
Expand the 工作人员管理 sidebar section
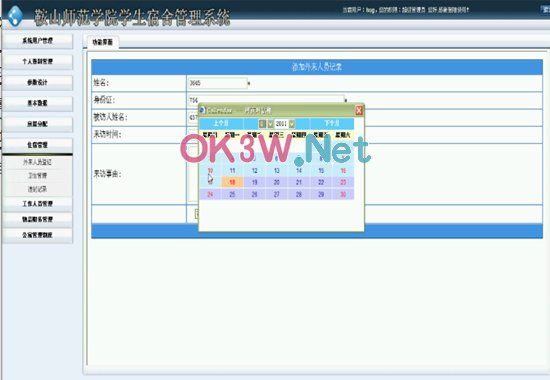point(38,204)
